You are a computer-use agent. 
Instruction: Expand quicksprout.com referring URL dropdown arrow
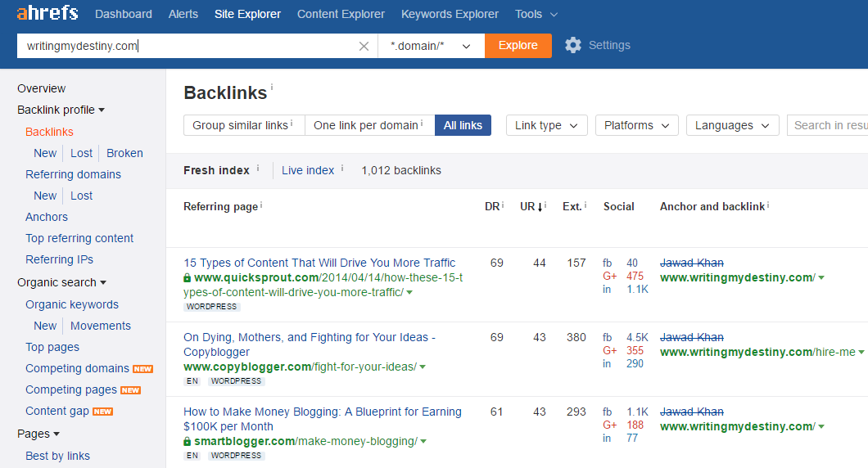point(409,293)
